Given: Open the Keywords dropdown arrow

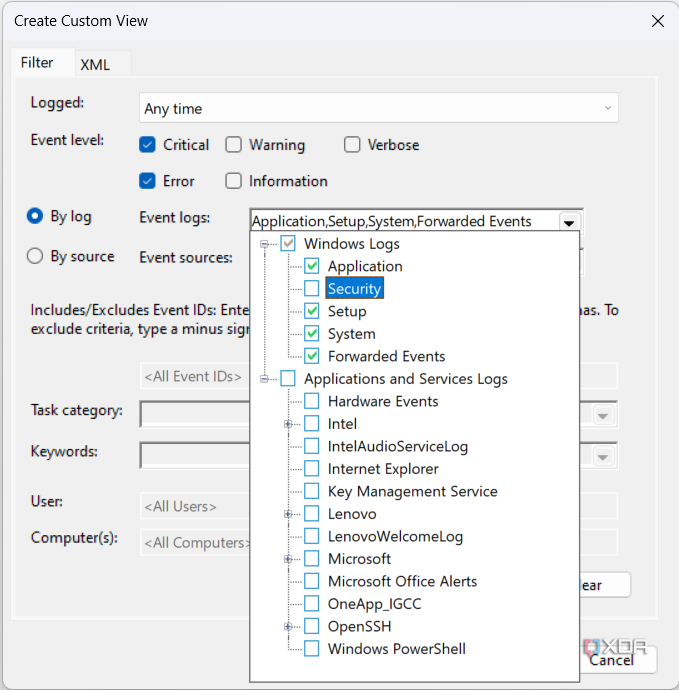Looking at the screenshot, I should 603,457.
